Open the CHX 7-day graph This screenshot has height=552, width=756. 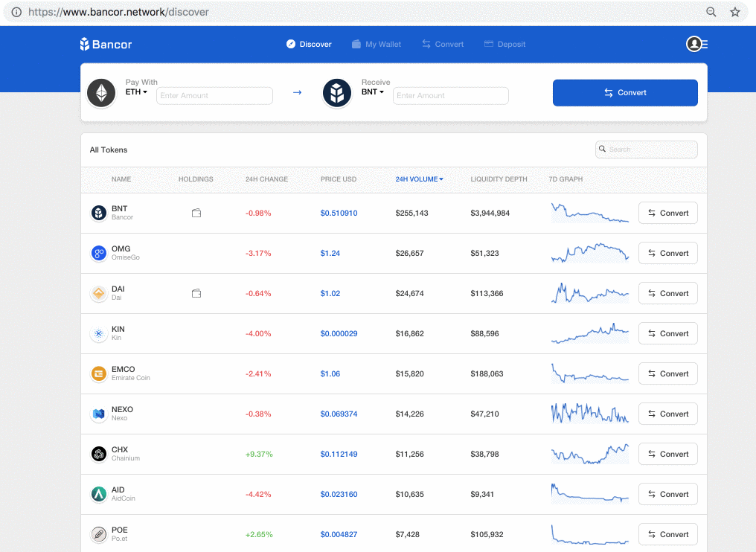[x=590, y=454]
